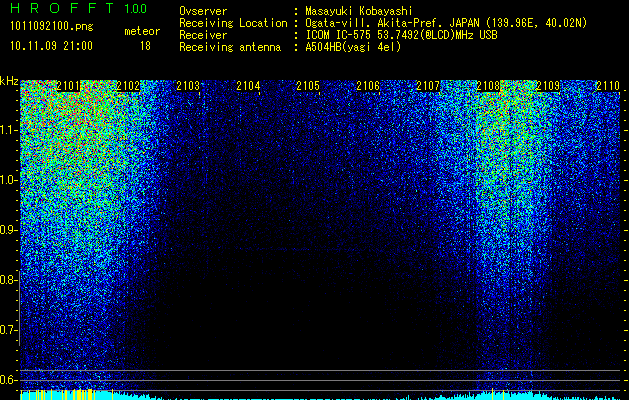Click the observer name Masayuki Kobayashi
Viewport: 629px width, 400px height.
(x=359, y=11)
